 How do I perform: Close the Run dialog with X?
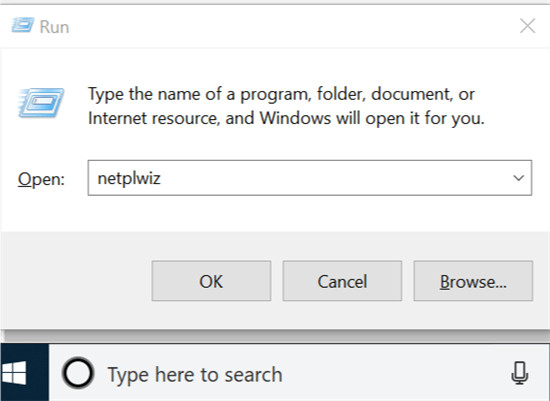[528, 26]
